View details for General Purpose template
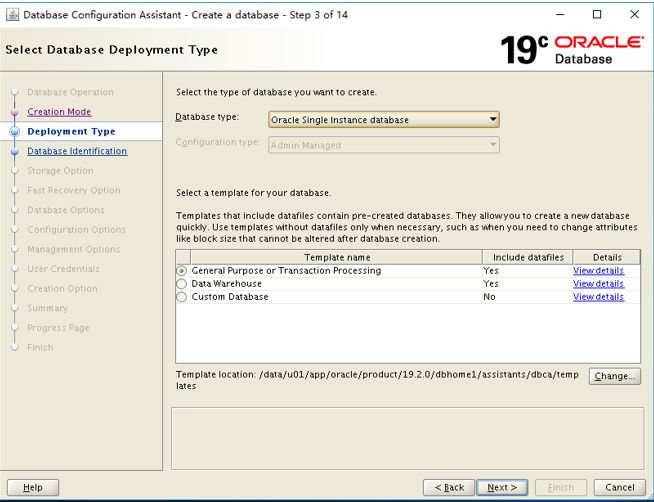The height and width of the screenshot is (502, 654). [598, 271]
